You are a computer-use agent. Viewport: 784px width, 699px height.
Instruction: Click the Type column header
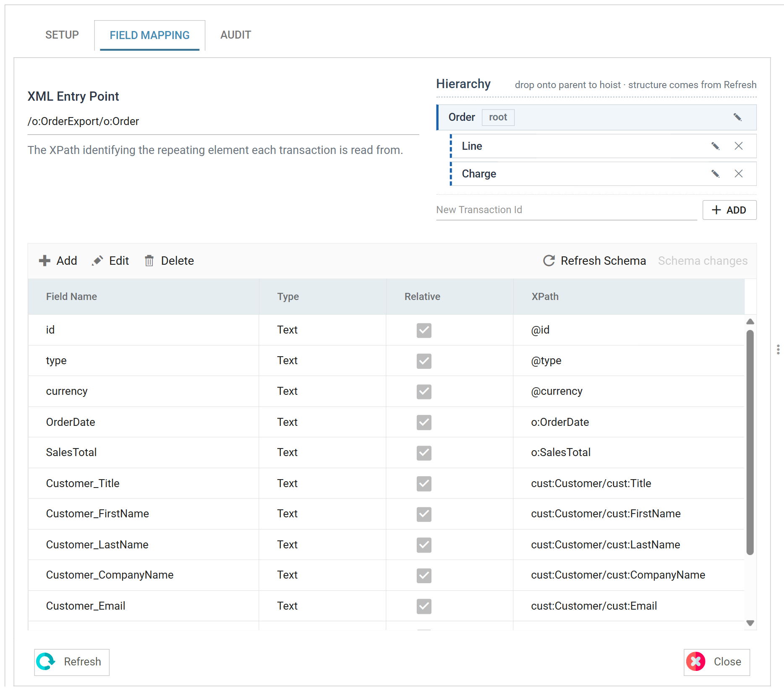coord(322,297)
